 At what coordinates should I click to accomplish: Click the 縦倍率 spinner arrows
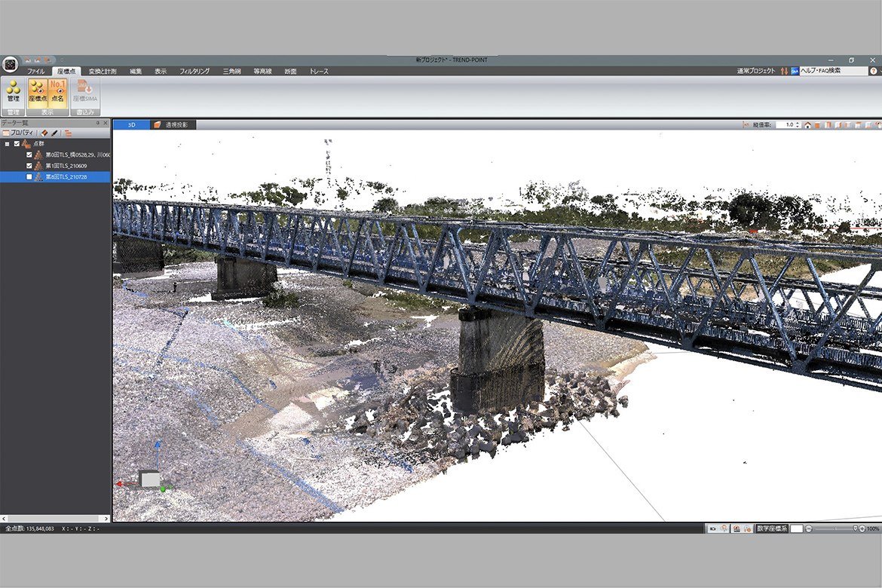798,125
